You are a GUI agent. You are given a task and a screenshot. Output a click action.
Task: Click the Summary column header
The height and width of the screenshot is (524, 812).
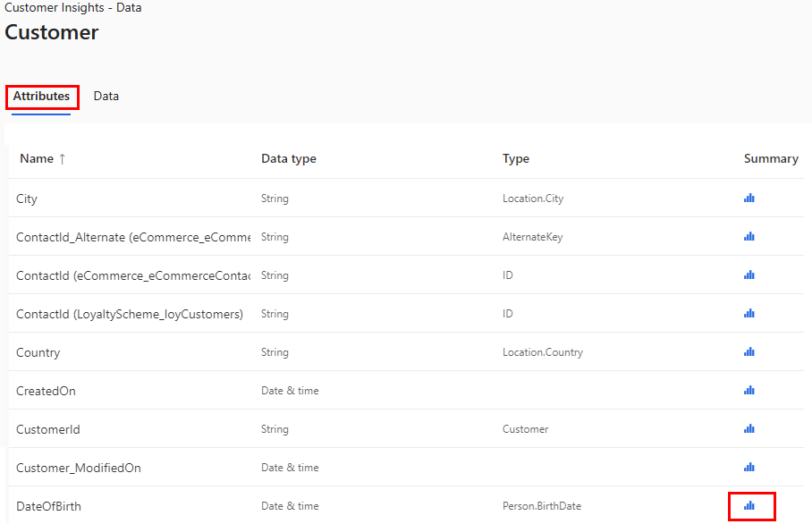(x=771, y=158)
